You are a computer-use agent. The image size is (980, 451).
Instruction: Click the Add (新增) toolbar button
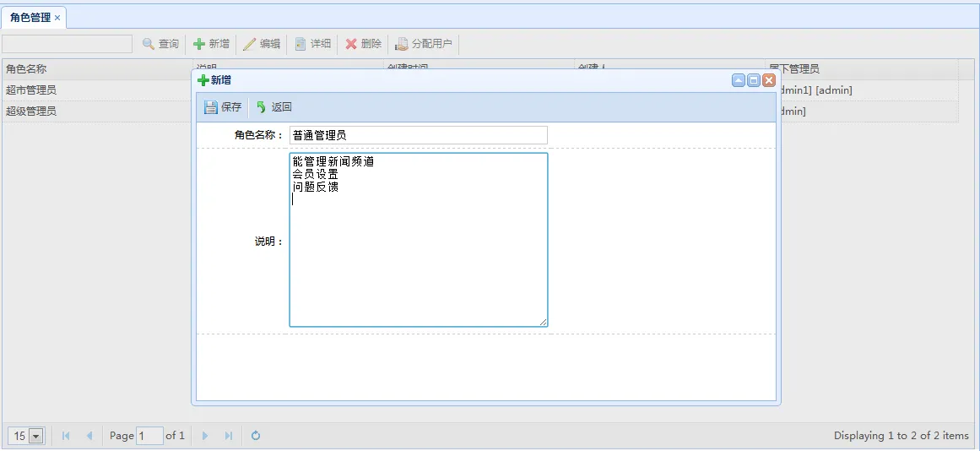coord(211,44)
